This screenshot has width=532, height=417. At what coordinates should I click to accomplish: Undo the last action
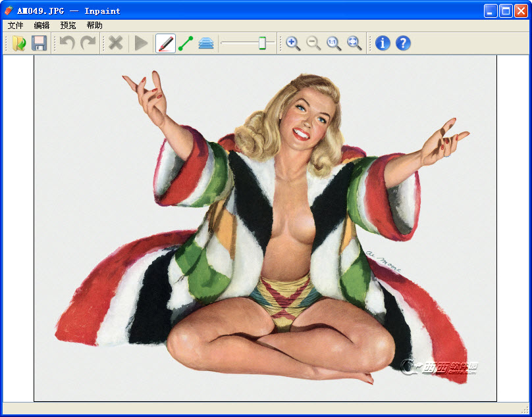(67, 43)
